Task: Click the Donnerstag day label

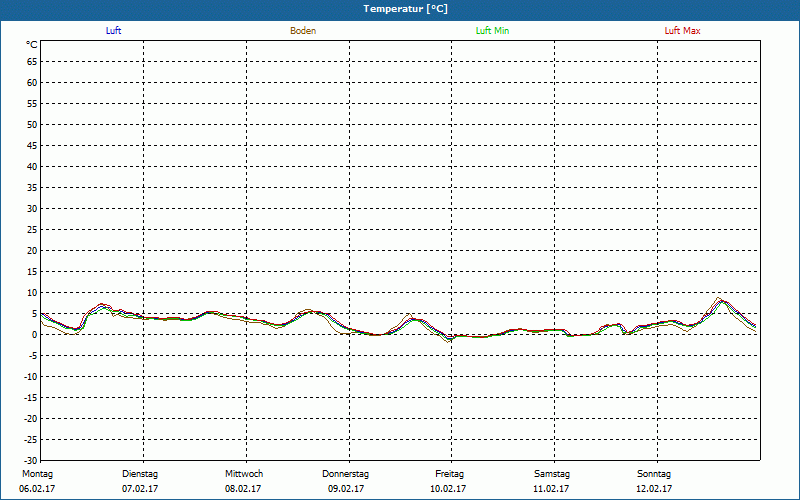Action: [x=345, y=474]
